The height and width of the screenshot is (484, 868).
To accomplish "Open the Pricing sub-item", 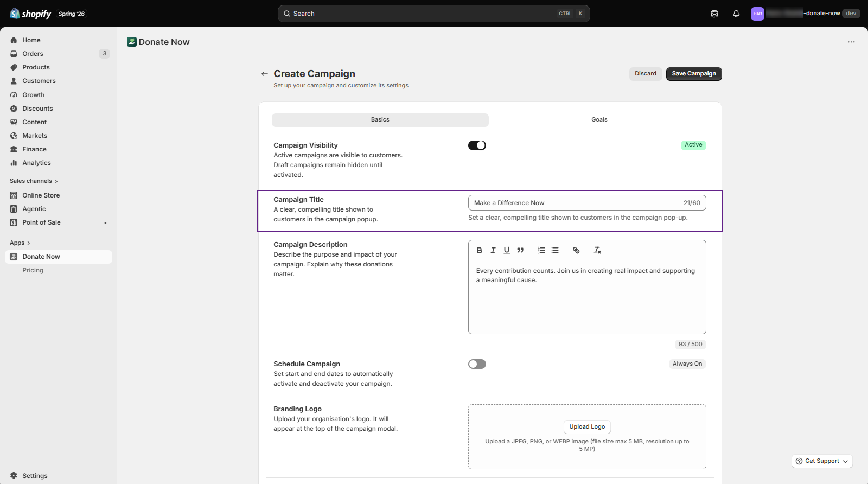I will pyautogui.click(x=33, y=270).
